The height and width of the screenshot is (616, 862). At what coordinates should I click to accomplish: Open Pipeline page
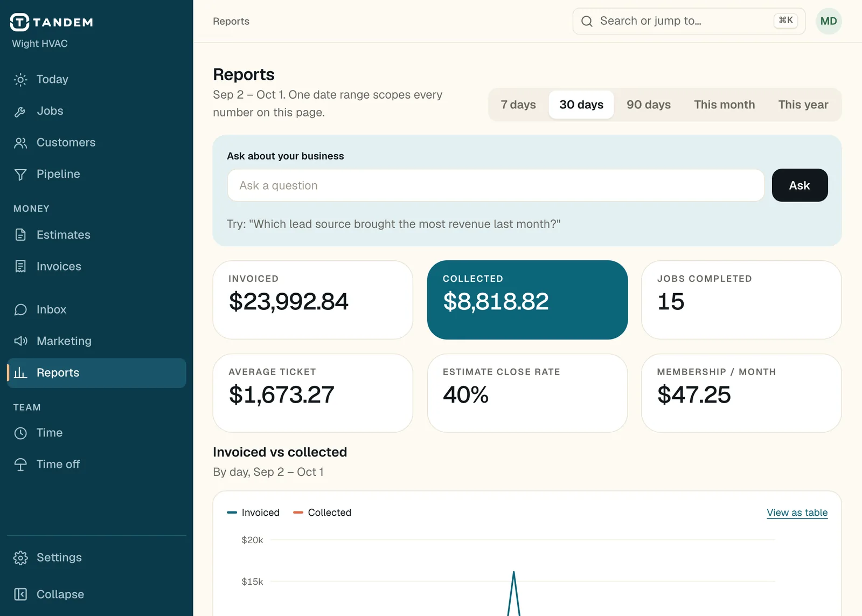(58, 174)
